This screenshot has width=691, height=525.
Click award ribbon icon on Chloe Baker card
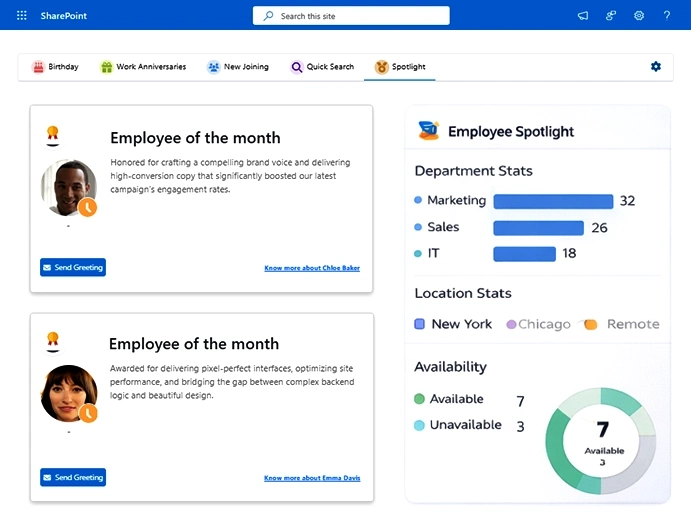click(53, 136)
